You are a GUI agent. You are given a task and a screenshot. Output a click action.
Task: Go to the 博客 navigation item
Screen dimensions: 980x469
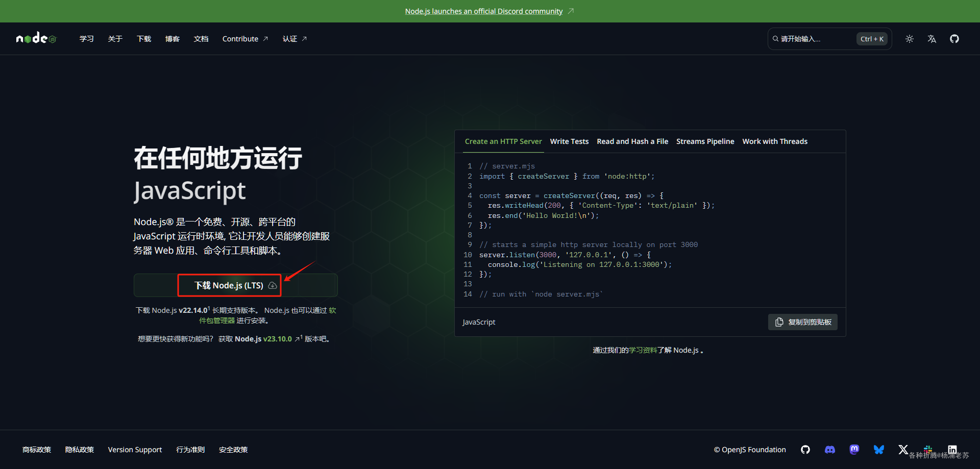click(173, 39)
